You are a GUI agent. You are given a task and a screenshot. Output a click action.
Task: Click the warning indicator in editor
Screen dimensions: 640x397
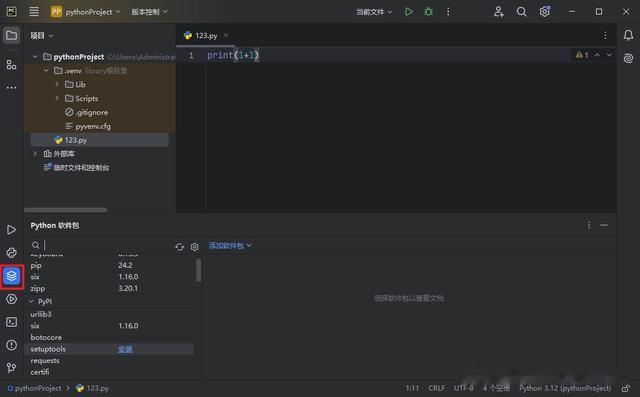tap(582, 55)
